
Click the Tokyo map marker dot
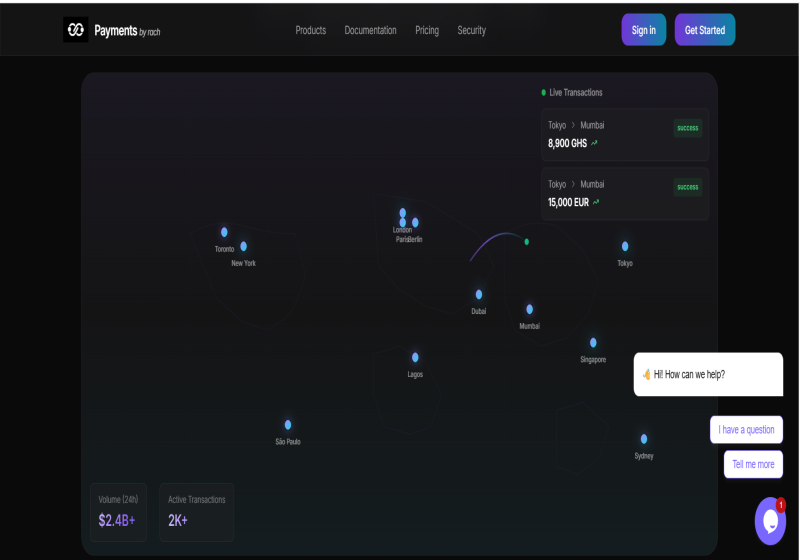[x=625, y=246]
